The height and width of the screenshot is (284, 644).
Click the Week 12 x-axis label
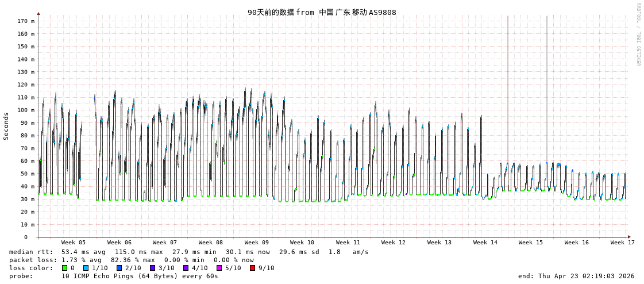[x=394, y=243]
